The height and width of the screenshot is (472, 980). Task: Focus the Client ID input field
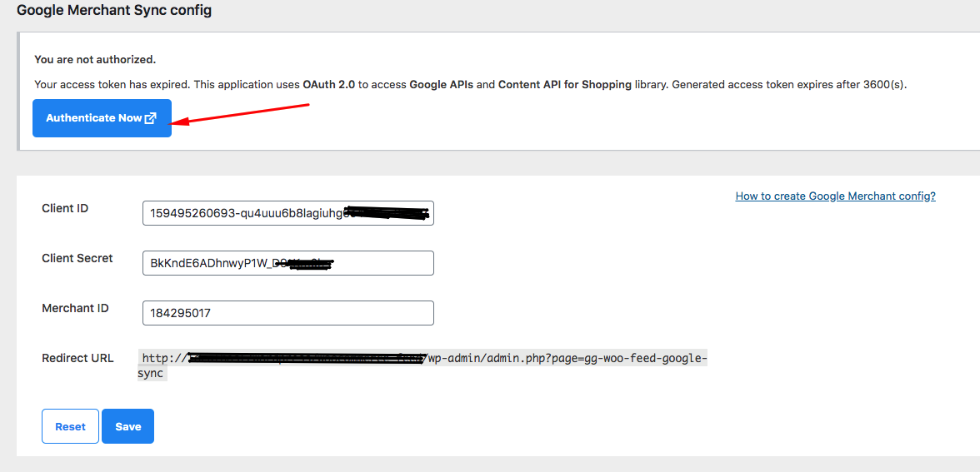[x=288, y=213]
